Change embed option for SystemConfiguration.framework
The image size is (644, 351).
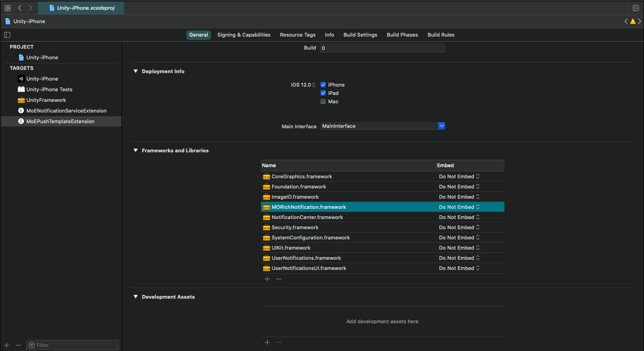coord(459,238)
